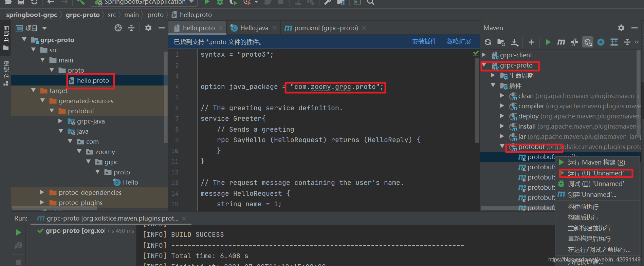Click main in breadcrumb path
This screenshot has width=644, height=266.
tap(131, 15)
